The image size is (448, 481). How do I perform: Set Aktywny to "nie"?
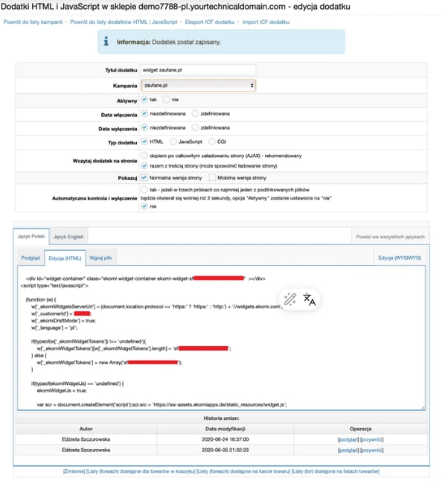pyautogui.click(x=166, y=100)
